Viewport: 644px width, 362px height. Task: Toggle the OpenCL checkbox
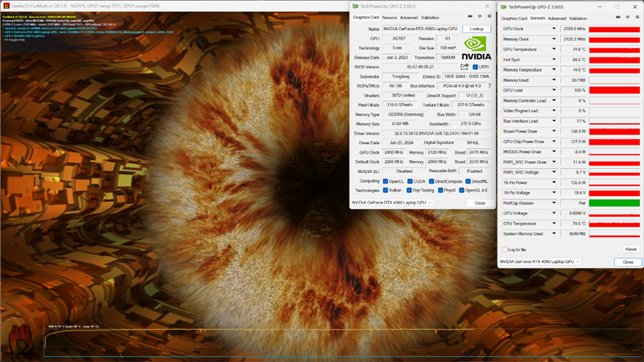click(386, 181)
